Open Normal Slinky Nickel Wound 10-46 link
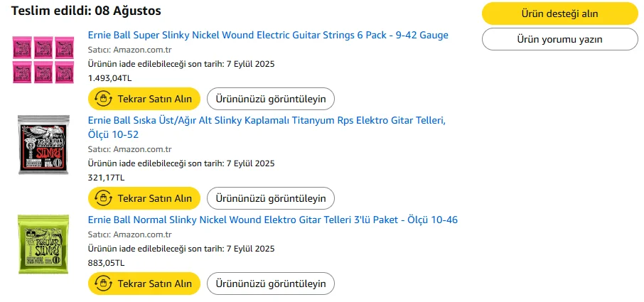The height and width of the screenshot is (302, 644). tap(272, 220)
